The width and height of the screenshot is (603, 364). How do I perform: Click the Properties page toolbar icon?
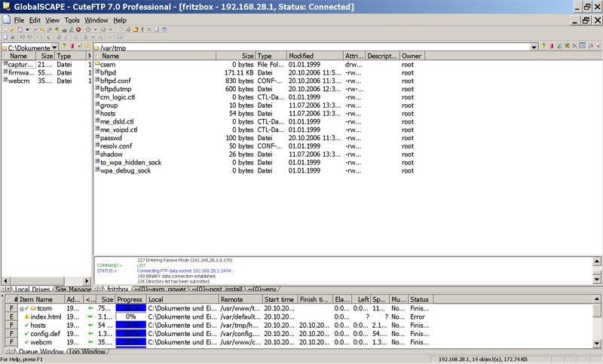pyautogui.click(x=157, y=29)
